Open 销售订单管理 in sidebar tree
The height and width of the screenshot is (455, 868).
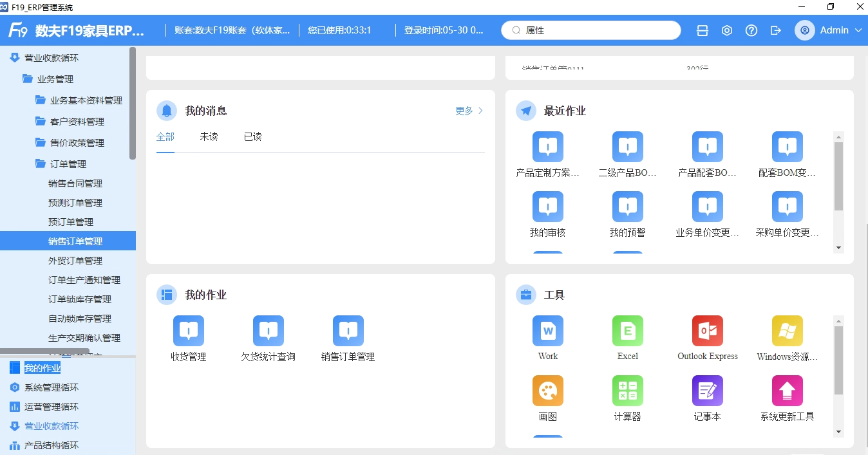pyautogui.click(x=68, y=241)
